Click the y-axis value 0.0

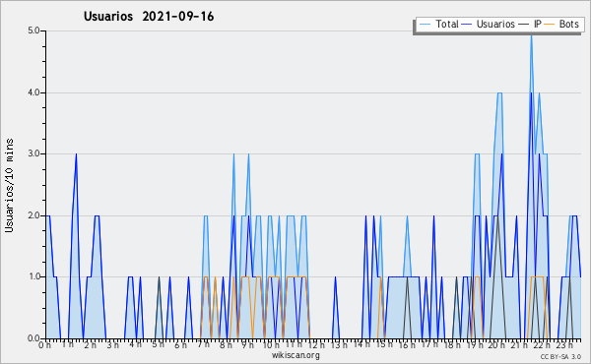(33, 338)
